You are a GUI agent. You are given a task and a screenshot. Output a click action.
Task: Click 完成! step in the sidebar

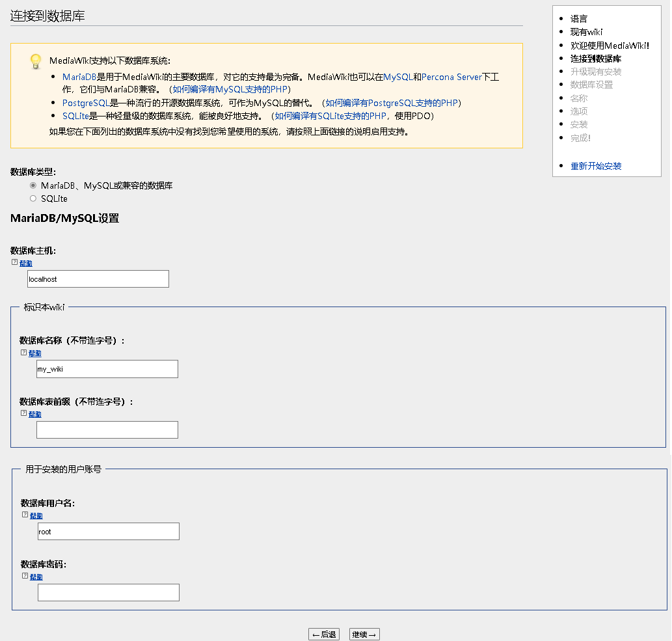[580, 138]
